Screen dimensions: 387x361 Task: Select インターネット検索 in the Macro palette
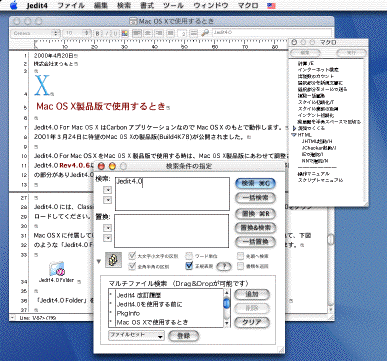click(x=318, y=70)
